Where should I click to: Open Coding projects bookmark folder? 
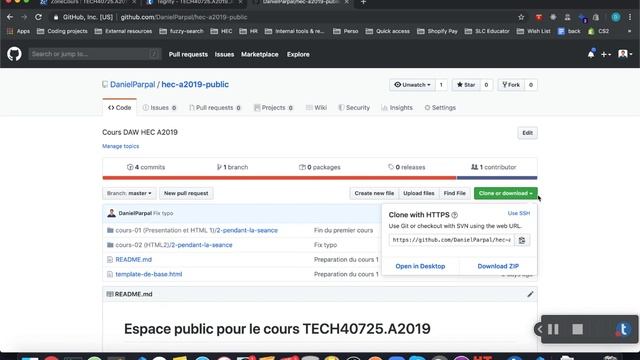point(62,31)
